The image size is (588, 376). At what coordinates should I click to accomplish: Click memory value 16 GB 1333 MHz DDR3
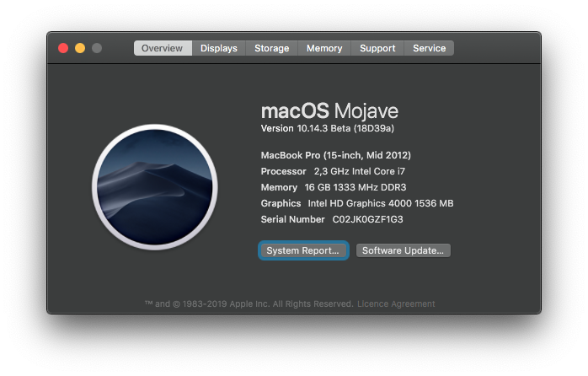pyautogui.click(x=355, y=187)
